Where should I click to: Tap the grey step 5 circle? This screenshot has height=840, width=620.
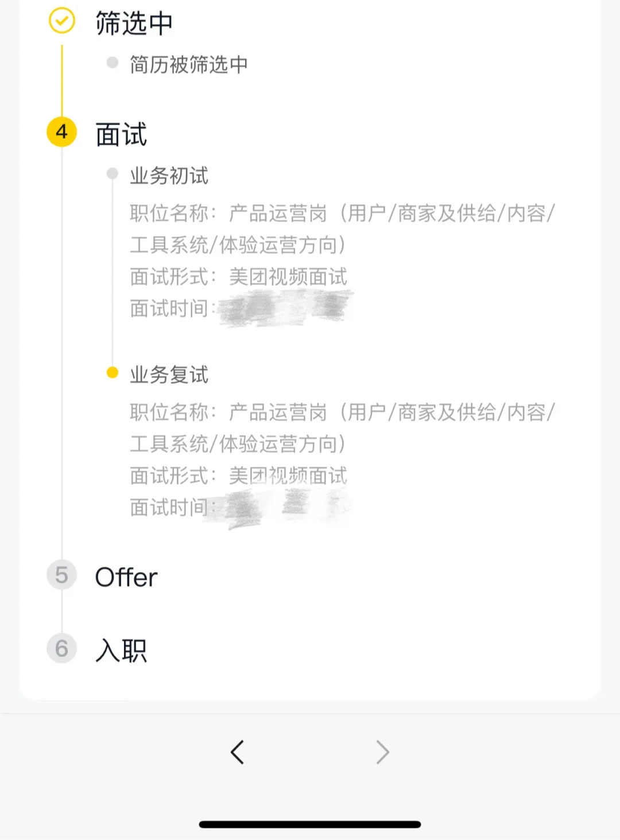[61, 575]
